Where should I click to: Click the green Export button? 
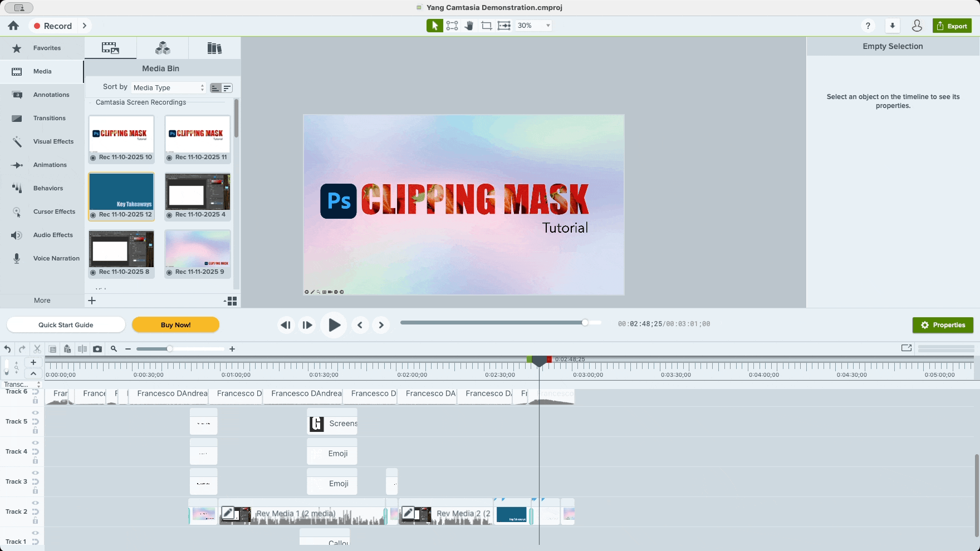pos(952,26)
